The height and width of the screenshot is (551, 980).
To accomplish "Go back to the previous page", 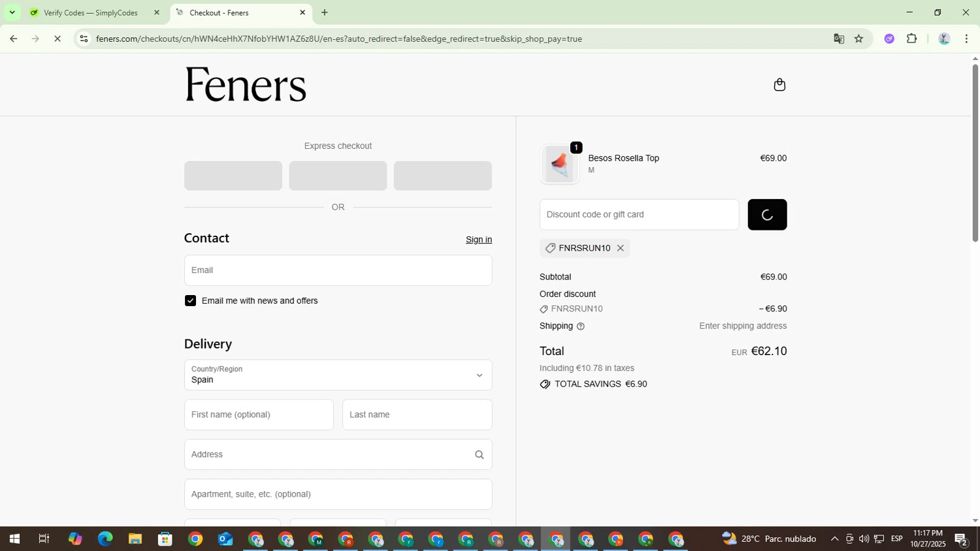I will (13, 39).
